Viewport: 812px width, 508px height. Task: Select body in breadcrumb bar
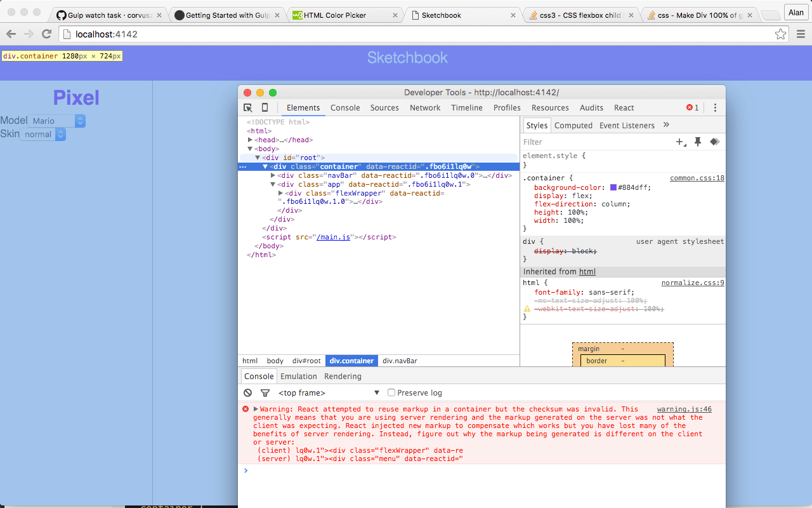pyautogui.click(x=275, y=361)
